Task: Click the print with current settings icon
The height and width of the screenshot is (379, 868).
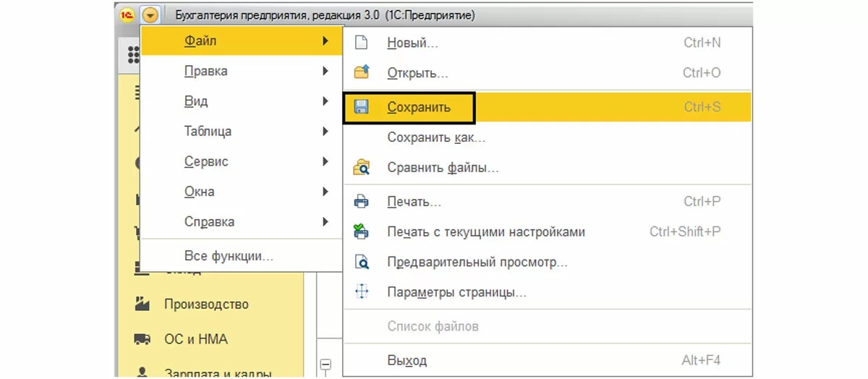Action: [x=360, y=232]
